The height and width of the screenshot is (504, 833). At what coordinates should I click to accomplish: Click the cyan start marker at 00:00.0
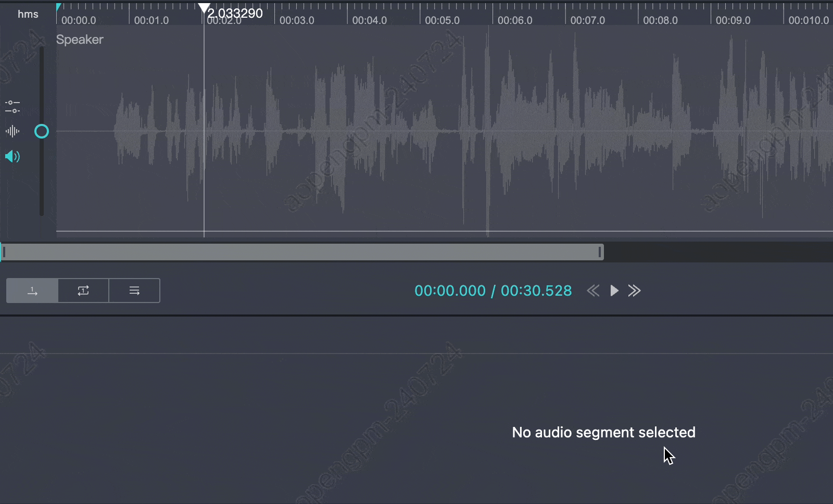(x=59, y=6)
